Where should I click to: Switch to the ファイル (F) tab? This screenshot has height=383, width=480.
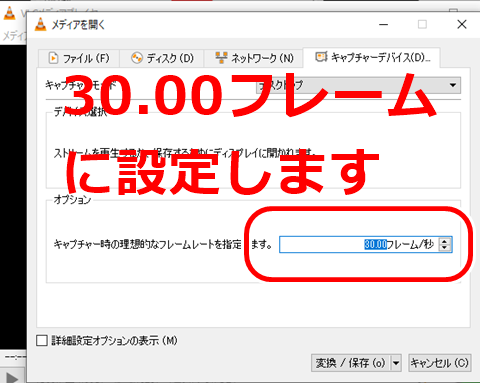pyautogui.click(x=79, y=58)
